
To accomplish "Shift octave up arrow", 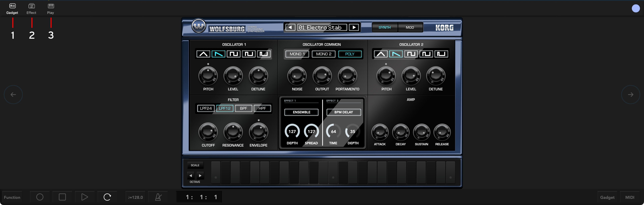I will point(200,176).
